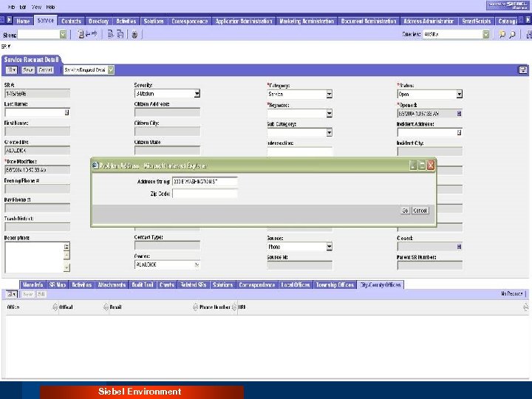
Task: Switch to the Attachments view tab
Action: [x=112, y=284]
